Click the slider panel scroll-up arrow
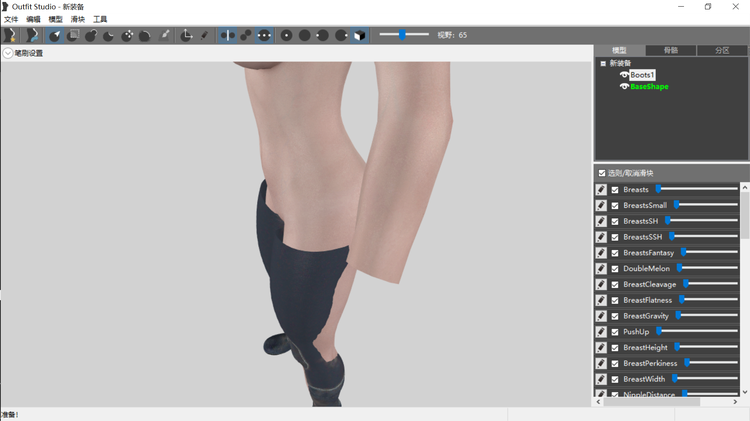 (745, 188)
